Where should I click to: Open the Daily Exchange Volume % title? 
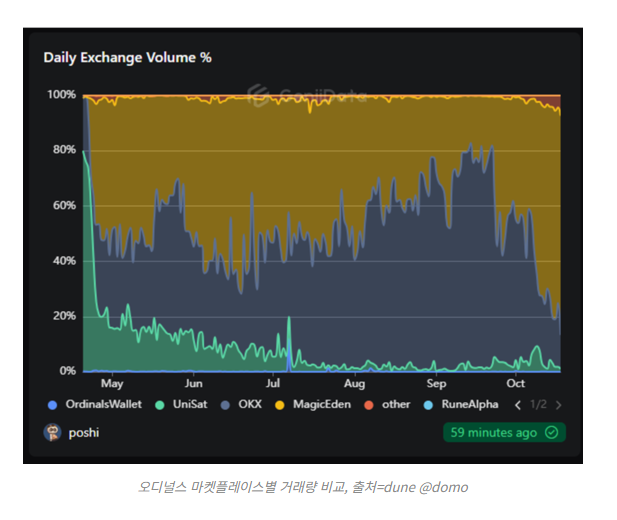tap(127, 57)
